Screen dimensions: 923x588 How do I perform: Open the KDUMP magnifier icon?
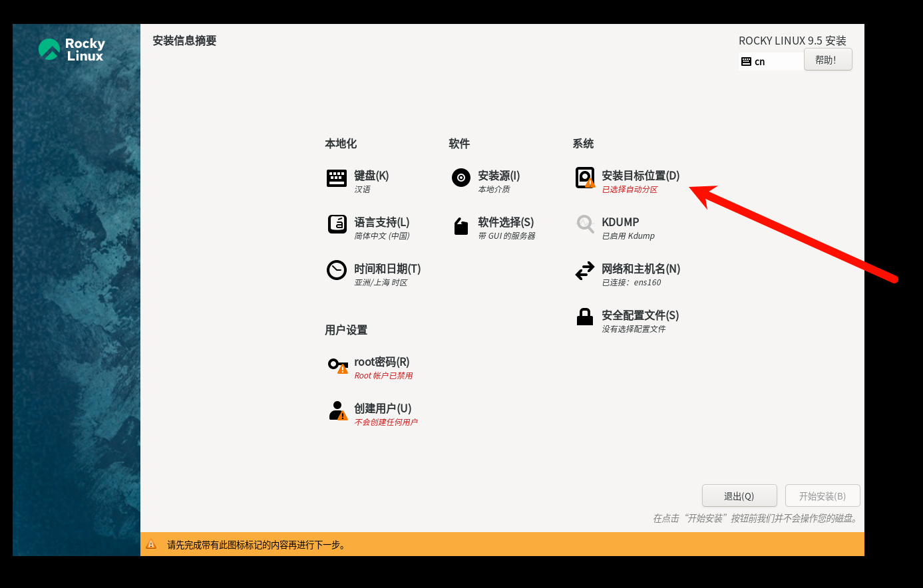(x=585, y=224)
